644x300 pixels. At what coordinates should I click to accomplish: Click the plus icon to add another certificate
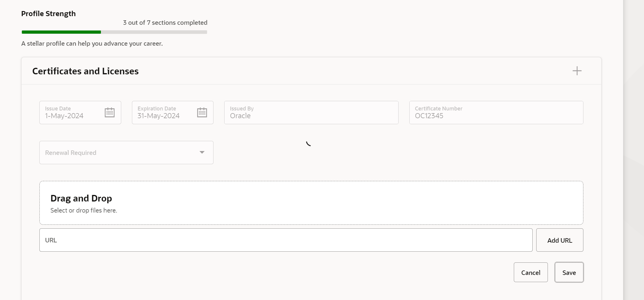tap(577, 71)
